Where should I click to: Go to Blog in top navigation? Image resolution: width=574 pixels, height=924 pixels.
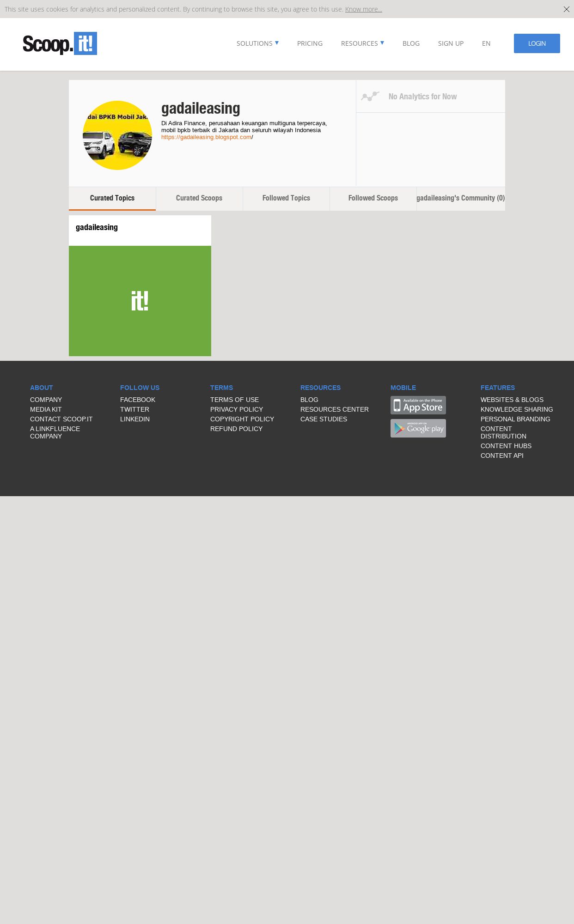coord(411,43)
